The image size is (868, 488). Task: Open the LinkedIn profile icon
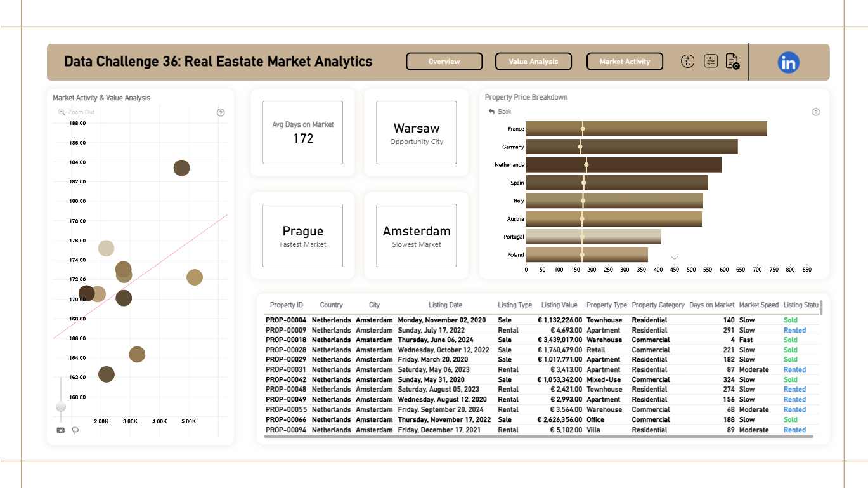point(789,62)
